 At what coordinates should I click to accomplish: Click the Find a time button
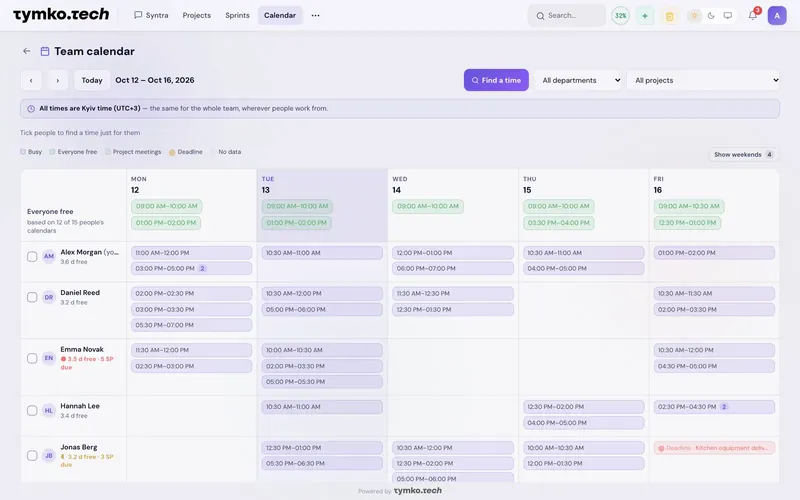click(496, 80)
